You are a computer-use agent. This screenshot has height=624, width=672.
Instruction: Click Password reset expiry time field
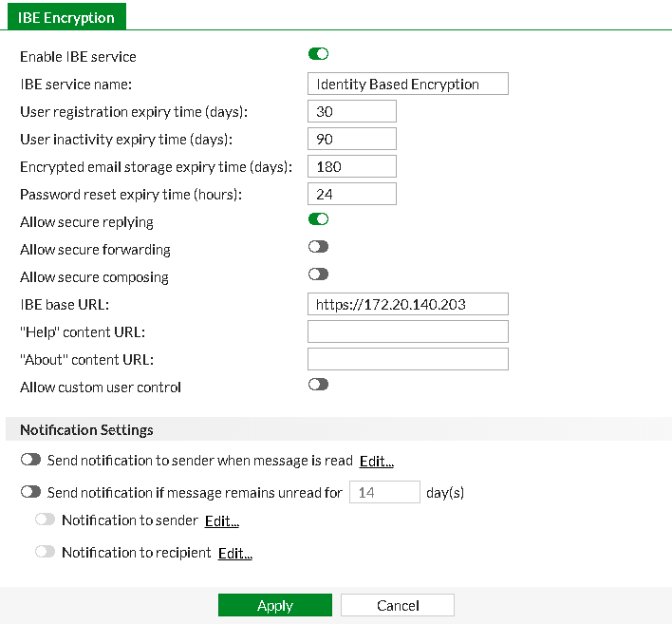click(x=352, y=194)
